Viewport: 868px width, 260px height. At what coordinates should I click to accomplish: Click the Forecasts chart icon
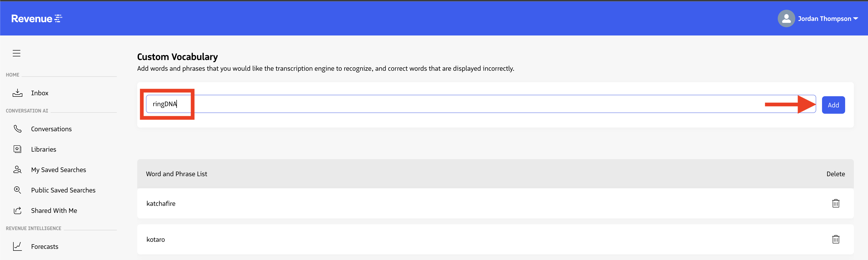pos(18,246)
